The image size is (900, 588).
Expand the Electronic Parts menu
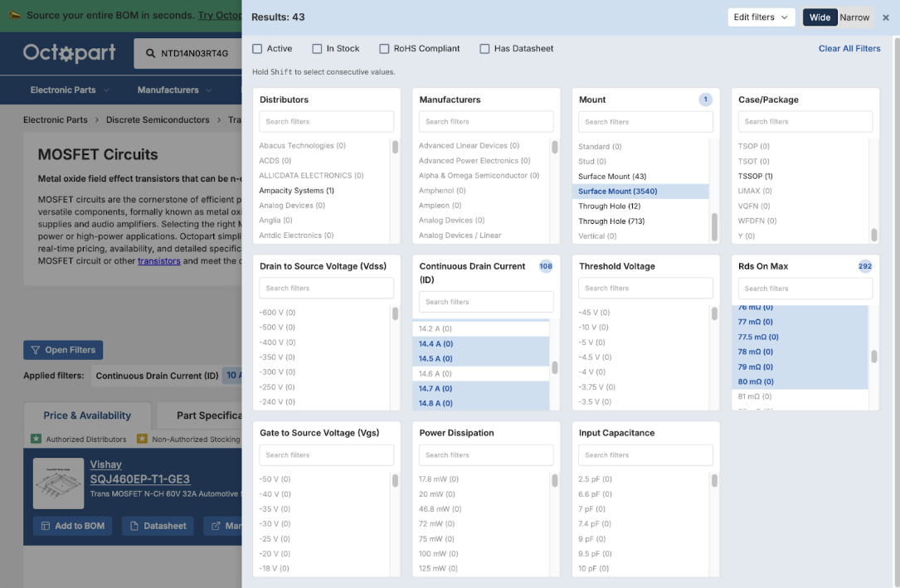(70, 90)
